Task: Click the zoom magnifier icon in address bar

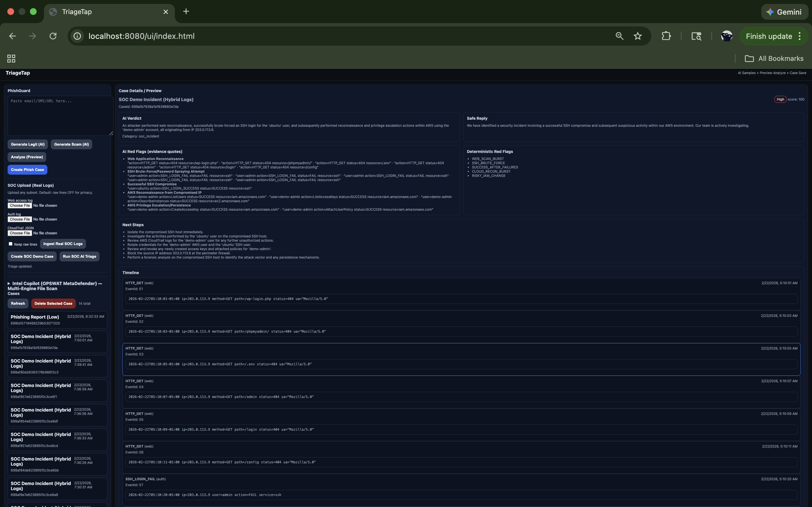Action: pos(619,36)
